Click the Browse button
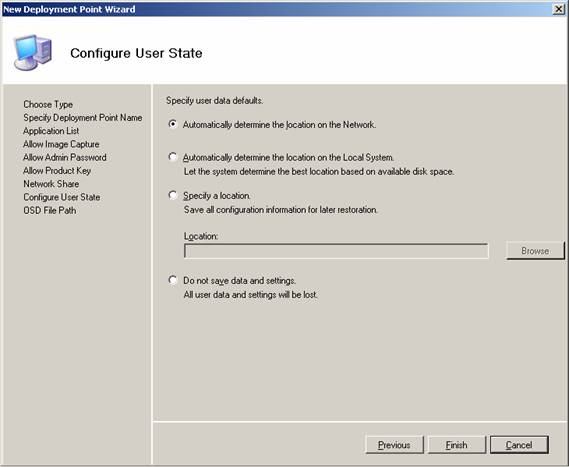 [x=535, y=251]
